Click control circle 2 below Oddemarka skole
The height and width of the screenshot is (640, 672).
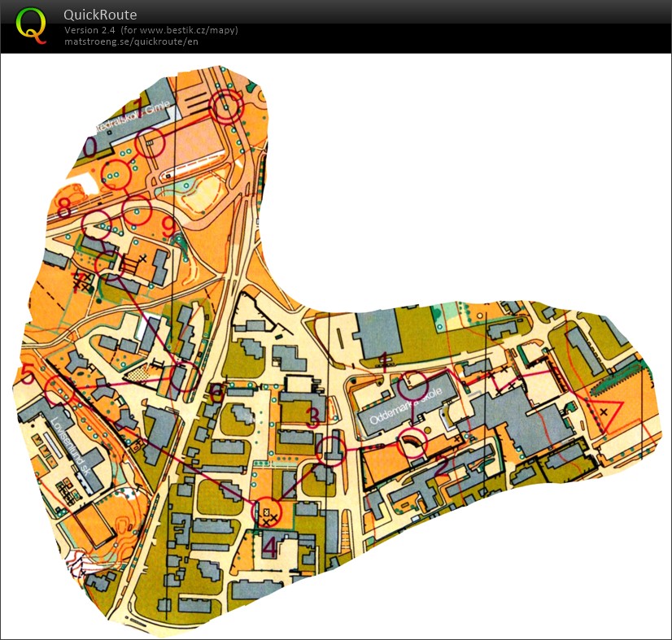tap(412, 443)
